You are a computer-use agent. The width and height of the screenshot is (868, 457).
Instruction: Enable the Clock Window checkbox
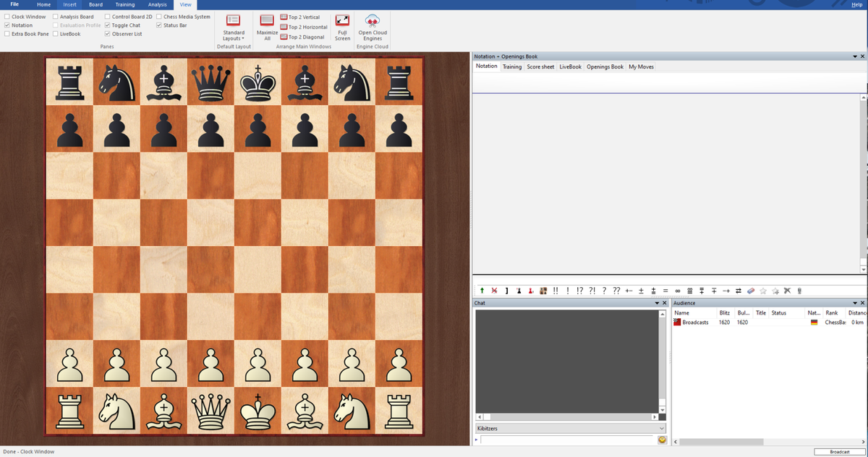pyautogui.click(x=7, y=17)
